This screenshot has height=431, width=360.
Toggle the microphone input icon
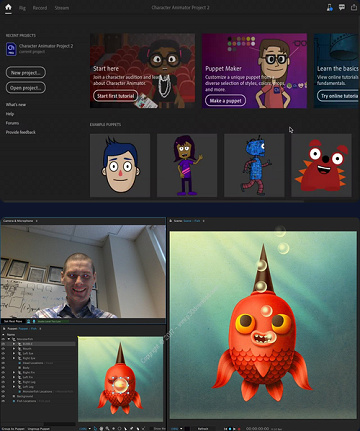point(34,321)
